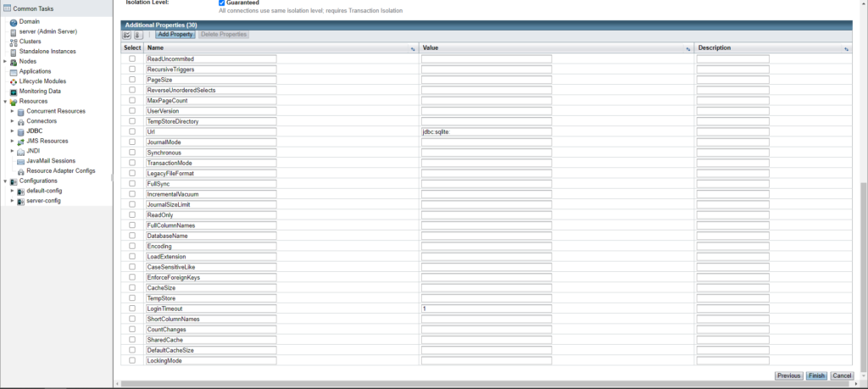
Task: Select the LoginTimeout property checkbox
Action: [132, 308]
